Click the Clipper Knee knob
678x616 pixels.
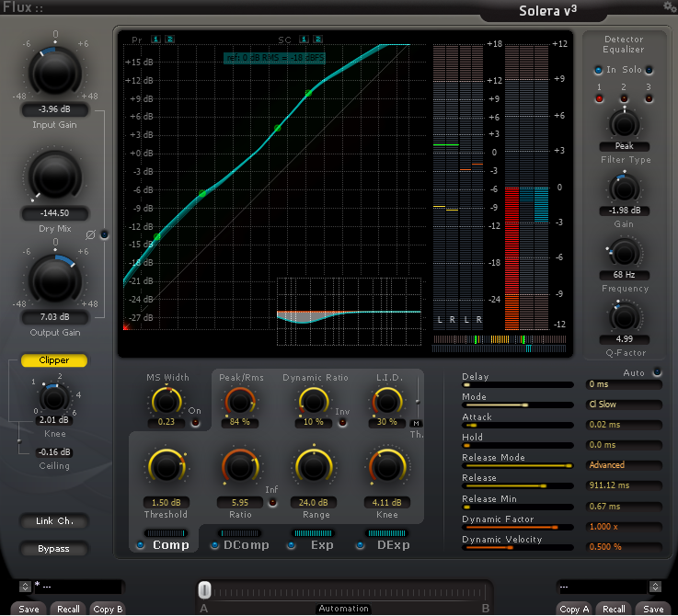click(x=54, y=399)
